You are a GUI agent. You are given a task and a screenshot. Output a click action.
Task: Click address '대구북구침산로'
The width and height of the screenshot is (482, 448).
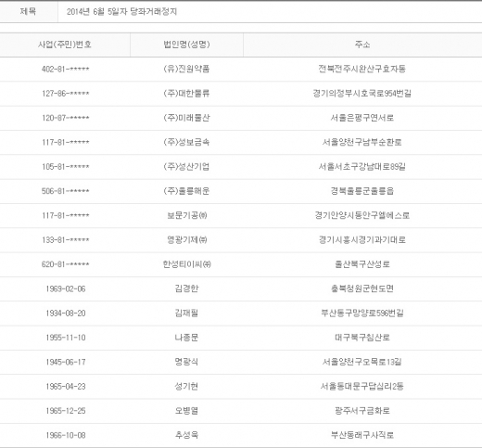(x=362, y=338)
